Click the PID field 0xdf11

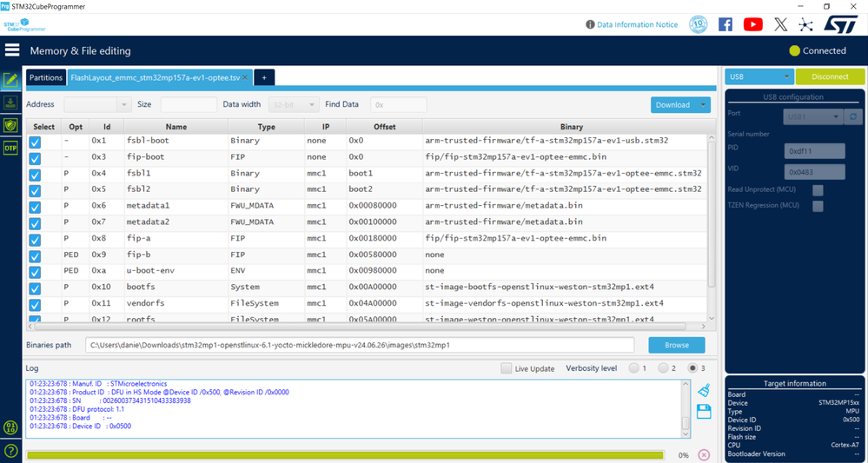pos(814,151)
